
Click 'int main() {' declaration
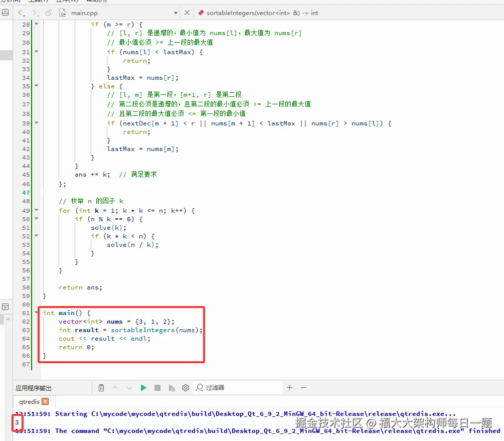67,313
